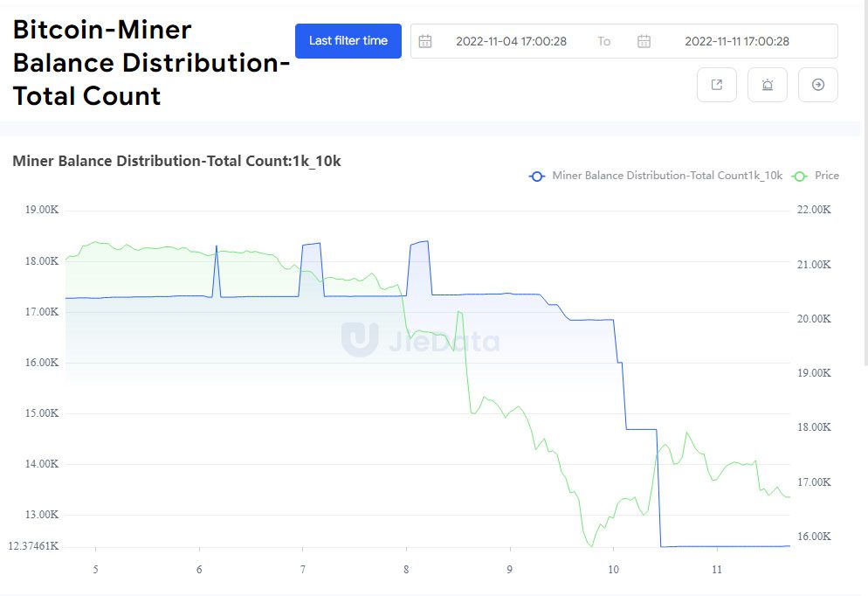Screen dimensions: 868x596
Task: Click x-axis label 7
Action: 303,570
